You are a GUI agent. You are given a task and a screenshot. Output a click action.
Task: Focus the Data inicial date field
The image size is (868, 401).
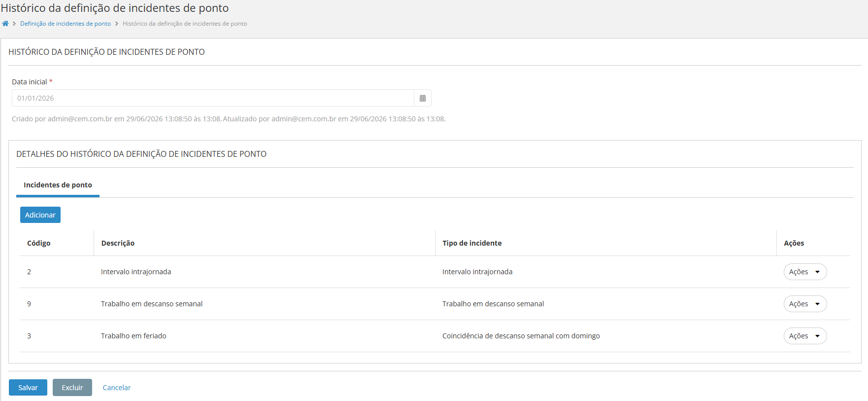(213, 98)
